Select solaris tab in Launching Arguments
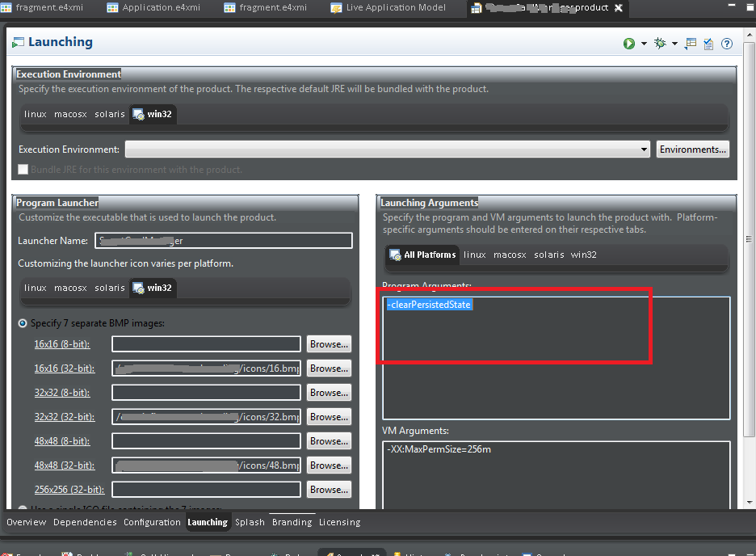756x556 pixels. [x=548, y=255]
